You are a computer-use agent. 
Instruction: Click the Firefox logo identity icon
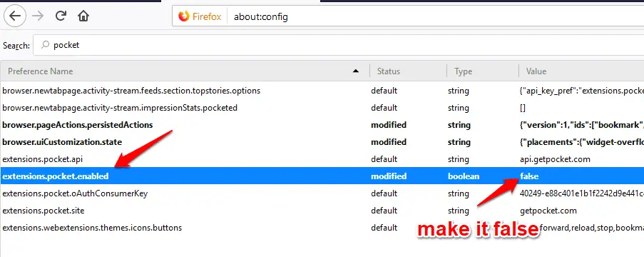[x=183, y=16]
